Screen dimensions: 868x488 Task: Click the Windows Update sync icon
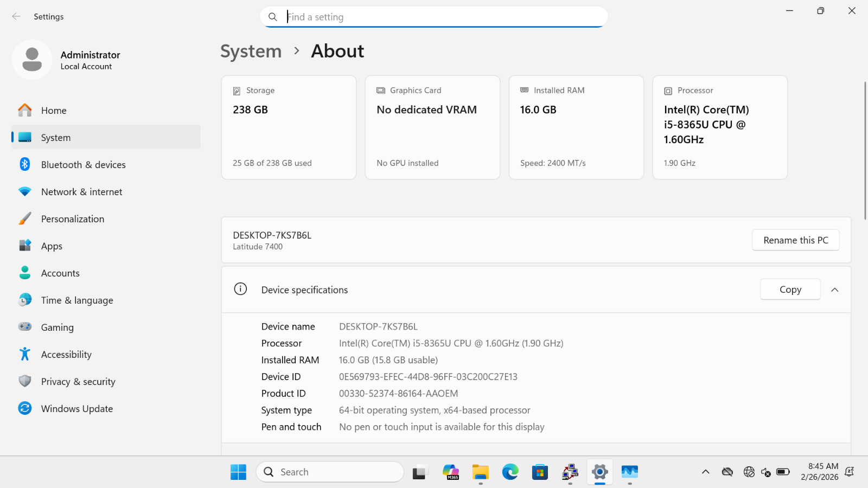25,408
